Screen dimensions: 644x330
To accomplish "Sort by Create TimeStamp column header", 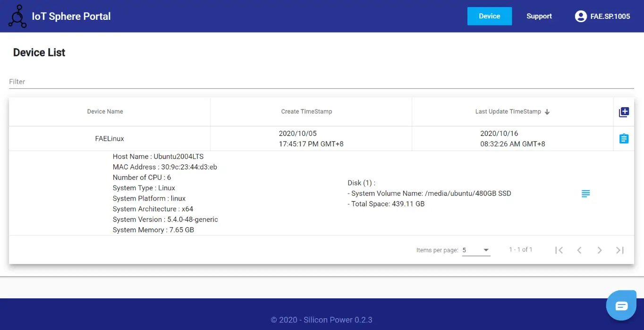I will (306, 112).
